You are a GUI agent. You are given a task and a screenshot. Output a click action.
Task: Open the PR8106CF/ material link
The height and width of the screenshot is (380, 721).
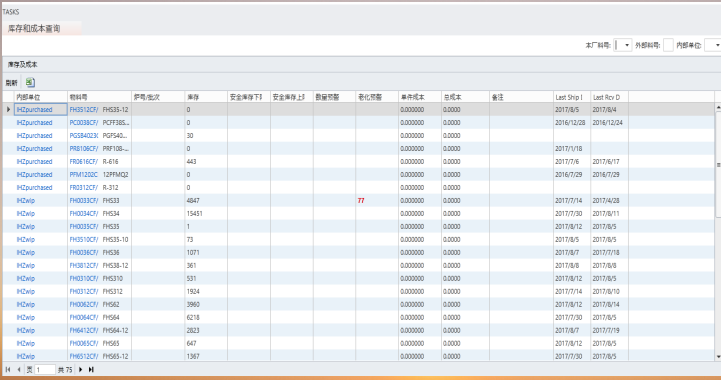(x=84, y=149)
